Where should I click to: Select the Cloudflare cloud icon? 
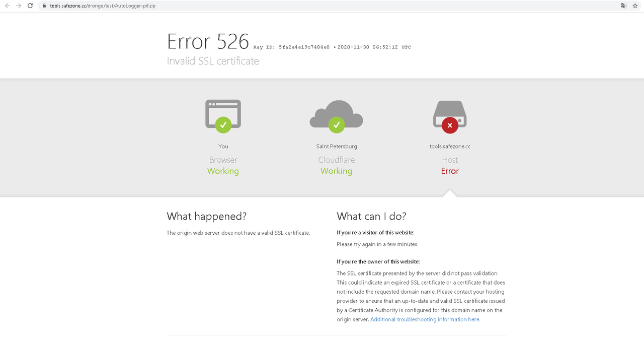click(336, 116)
